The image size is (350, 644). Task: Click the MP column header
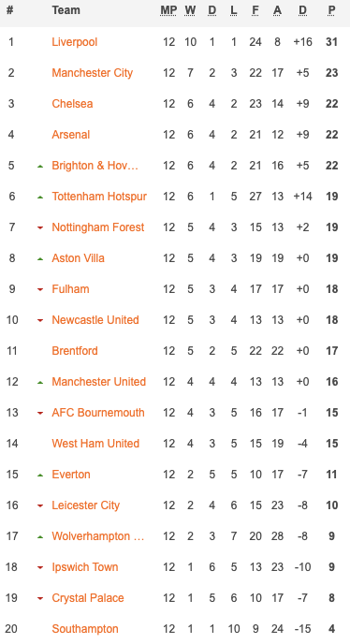[168, 10]
